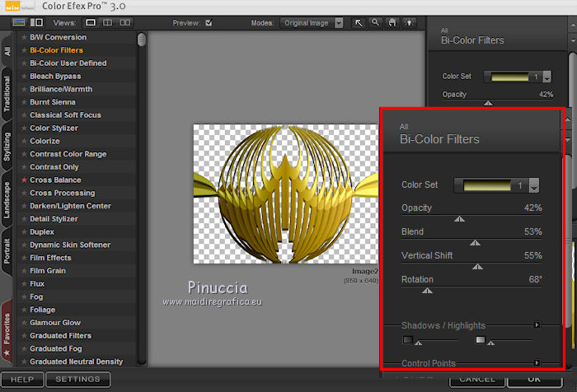This screenshot has height=392, width=577.
Task: Click the filter list scrollbar thumb
Action: (141, 40)
